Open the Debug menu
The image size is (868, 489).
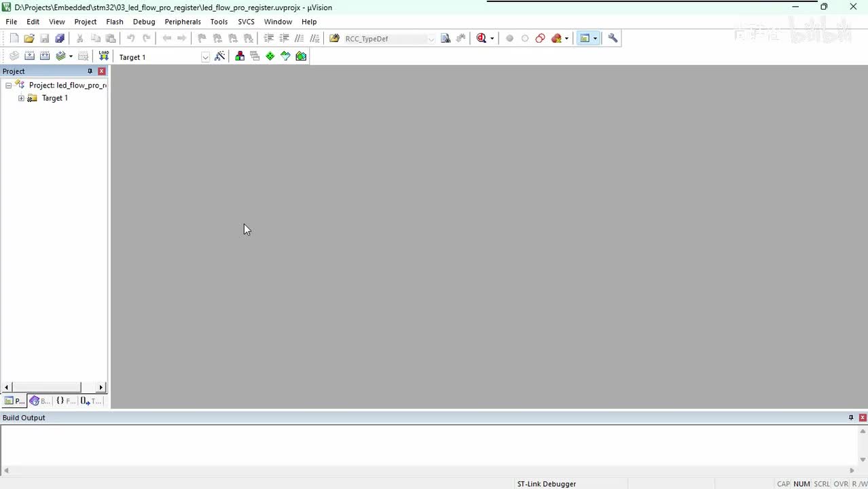tap(144, 22)
